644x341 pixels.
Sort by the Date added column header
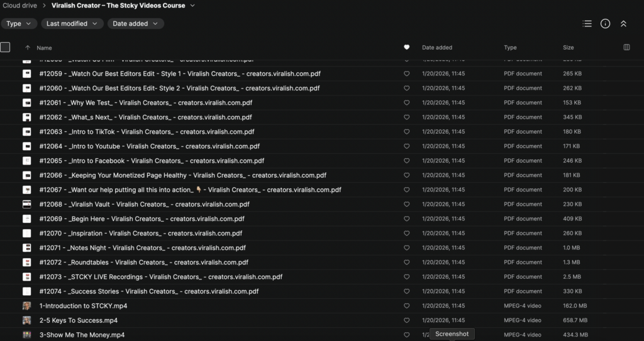(x=436, y=48)
